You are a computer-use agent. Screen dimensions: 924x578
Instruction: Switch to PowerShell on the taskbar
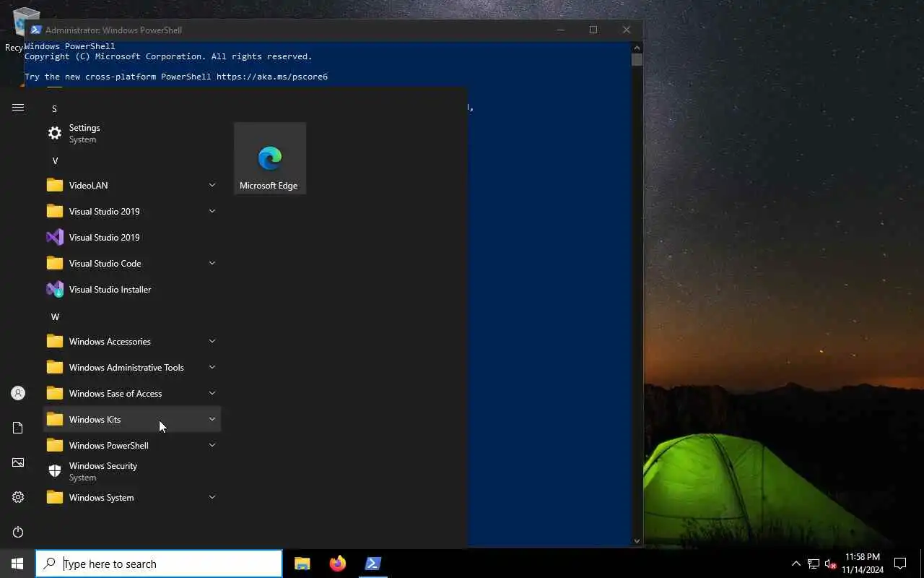[372, 564]
